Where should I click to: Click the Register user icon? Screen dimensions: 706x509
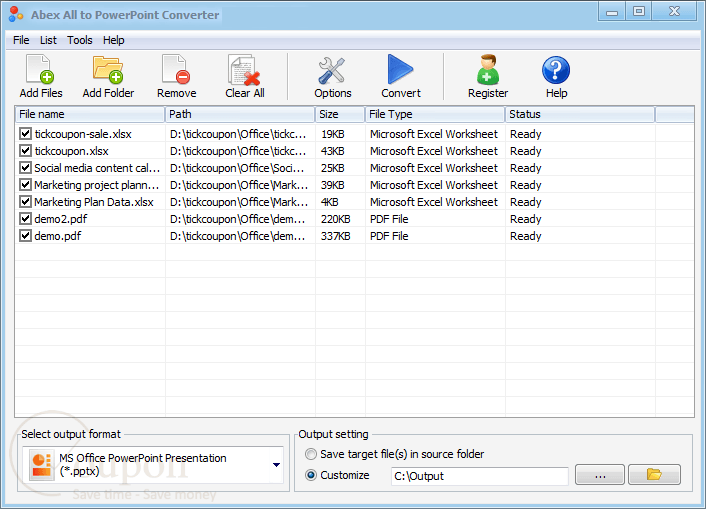click(488, 70)
